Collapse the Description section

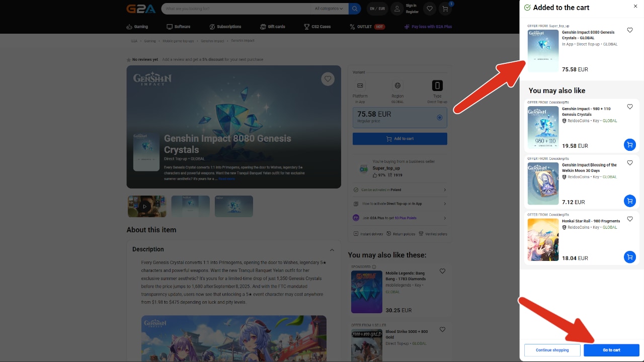332,250
